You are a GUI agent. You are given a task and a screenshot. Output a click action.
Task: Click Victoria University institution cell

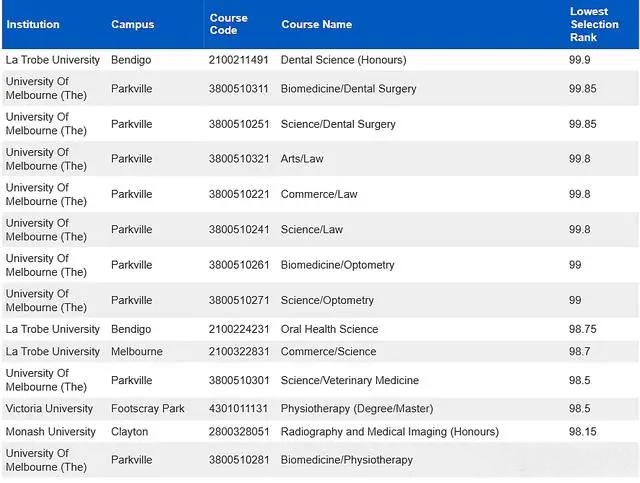pyautogui.click(x=49, y=409)
